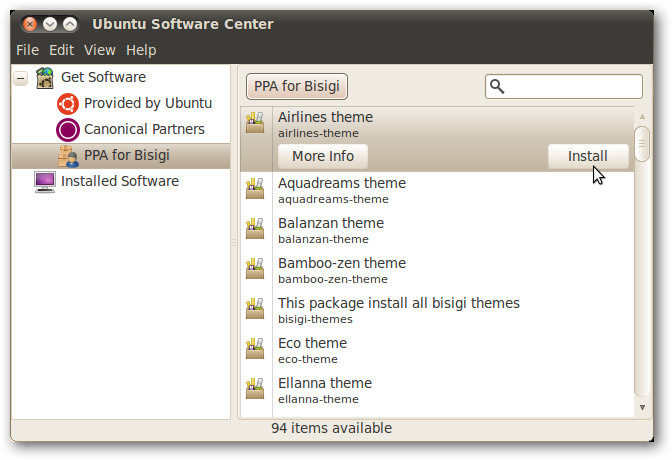Install the Airlines theme
Screen dimensions: 672x460
point(588,156)
